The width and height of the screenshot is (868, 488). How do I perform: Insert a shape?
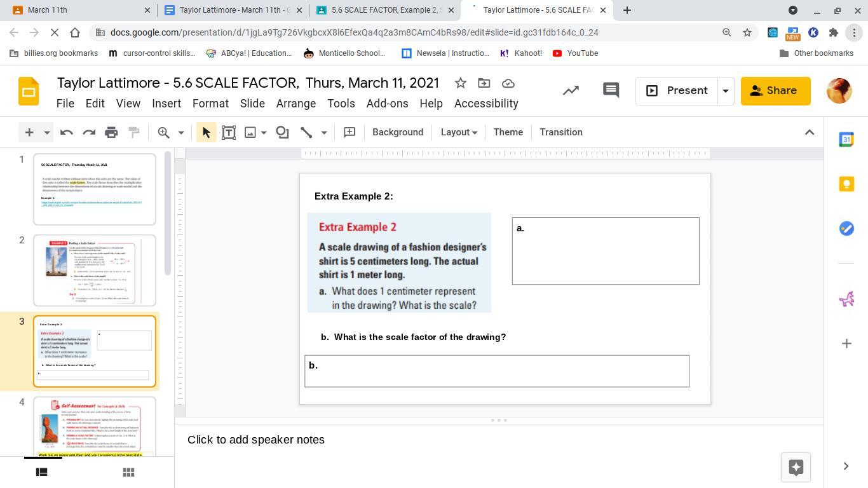(x=282, y=132)
